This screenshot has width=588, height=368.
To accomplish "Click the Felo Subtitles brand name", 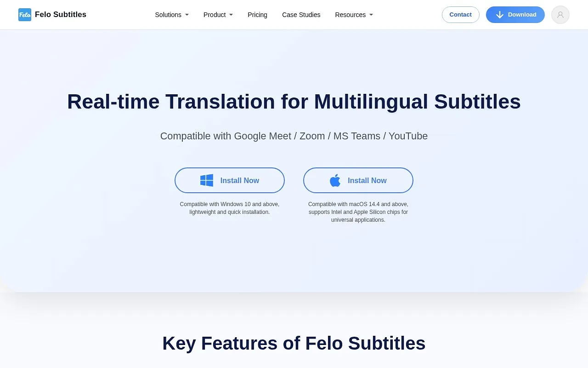I will point(61,14).
